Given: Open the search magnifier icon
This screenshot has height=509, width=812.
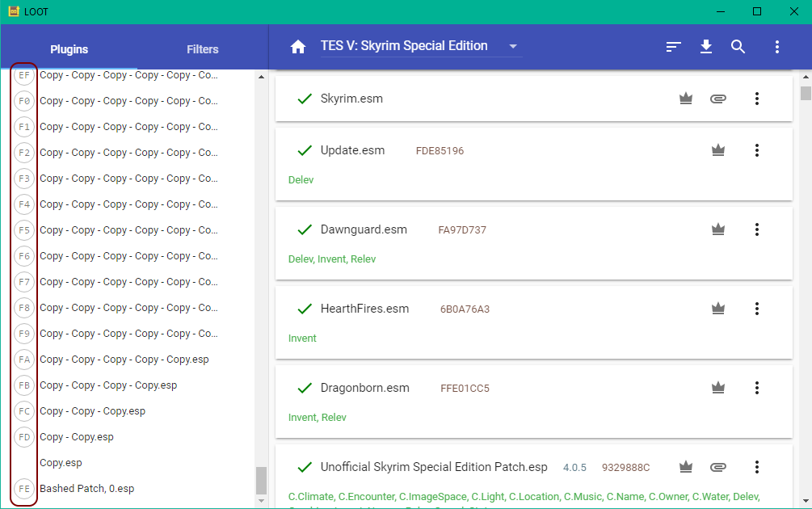Looking at the screenshot, I should pyautogui.click(x=738, y=47).
